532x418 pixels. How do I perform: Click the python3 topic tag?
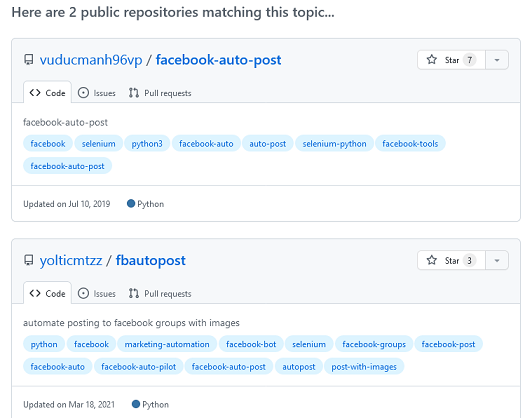147,144
